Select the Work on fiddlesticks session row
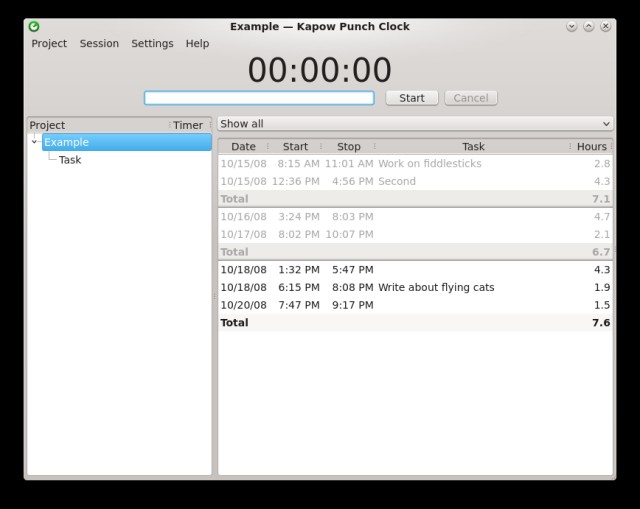 point(429,164)
